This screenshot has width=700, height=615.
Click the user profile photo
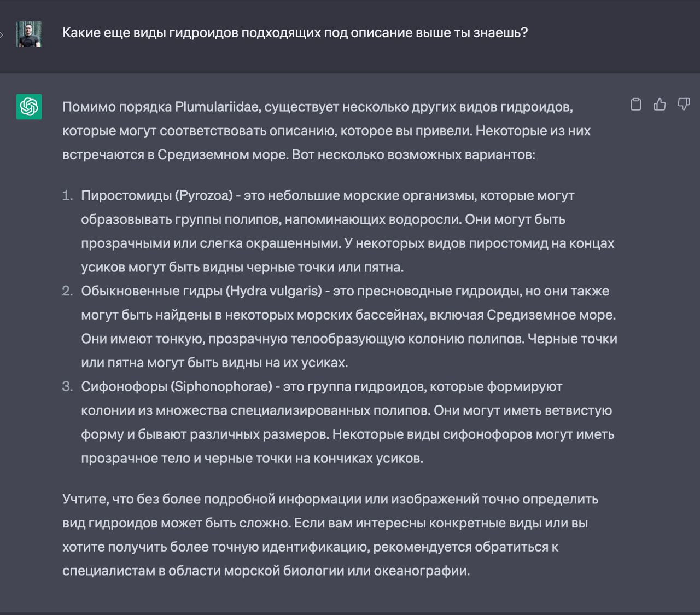(x=29, y=34)
